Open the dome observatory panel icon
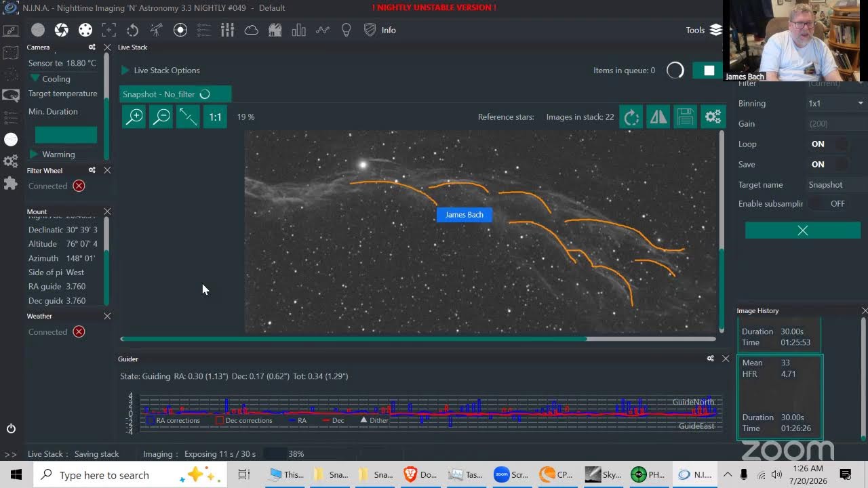The width and height of the screenshot is (868, 488). pos(275,30)
